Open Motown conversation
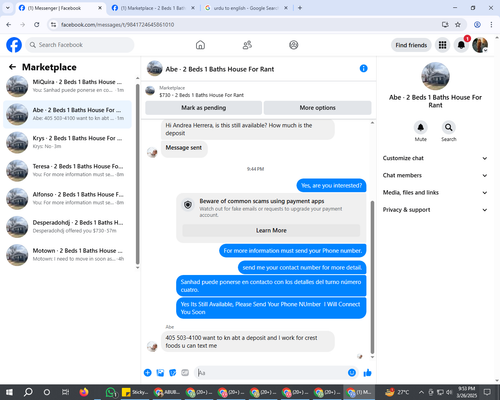The height and width of the screenshot is (400, 500). click(67, 255)
